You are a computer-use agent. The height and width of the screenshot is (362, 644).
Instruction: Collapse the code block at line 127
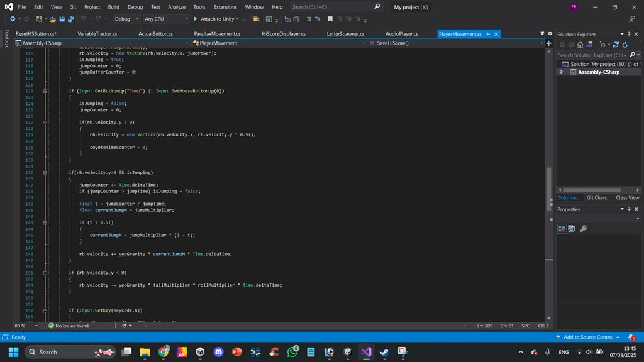coord(45,123)
